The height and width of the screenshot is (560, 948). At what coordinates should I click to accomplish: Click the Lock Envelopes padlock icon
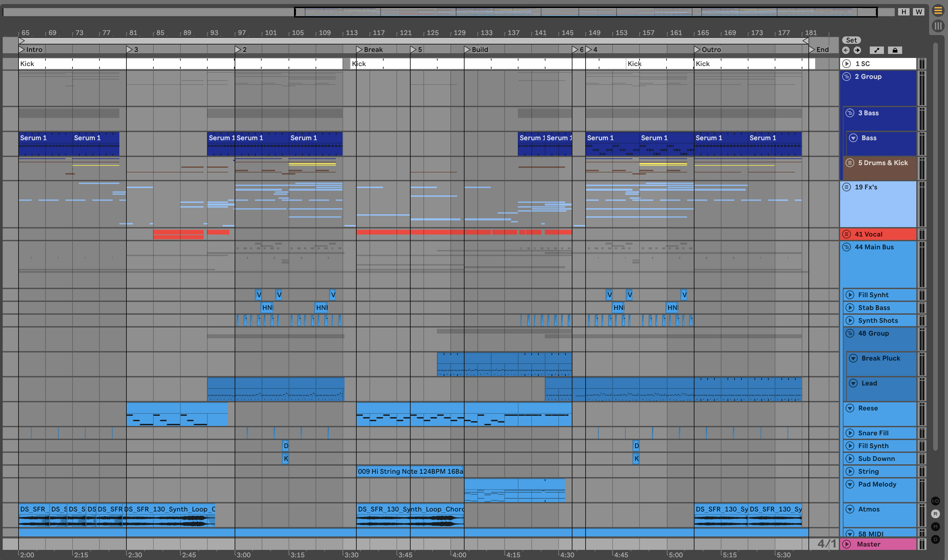pyautogui.click(x=895, y=50)
